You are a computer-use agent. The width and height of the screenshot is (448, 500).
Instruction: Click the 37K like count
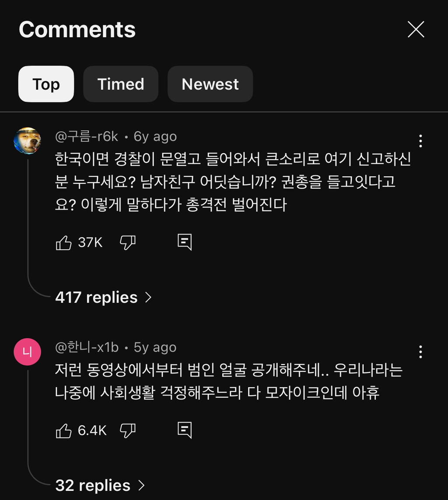[90, 242]
